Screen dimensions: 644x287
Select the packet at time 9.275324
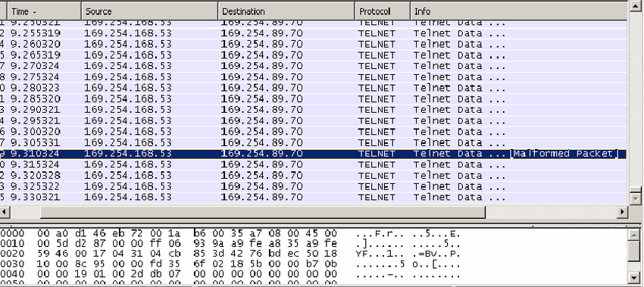pyautogui.click(x=314, y=76)
